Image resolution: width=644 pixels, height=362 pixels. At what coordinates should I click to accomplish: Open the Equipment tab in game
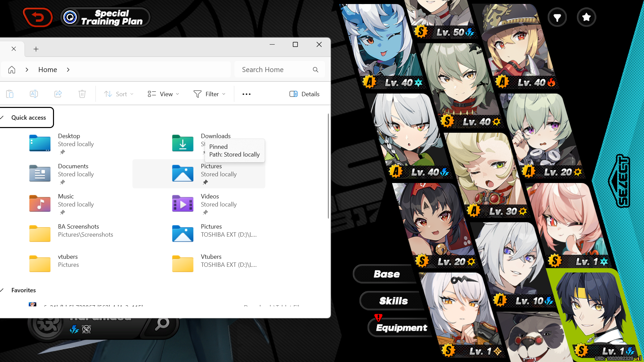401,328
